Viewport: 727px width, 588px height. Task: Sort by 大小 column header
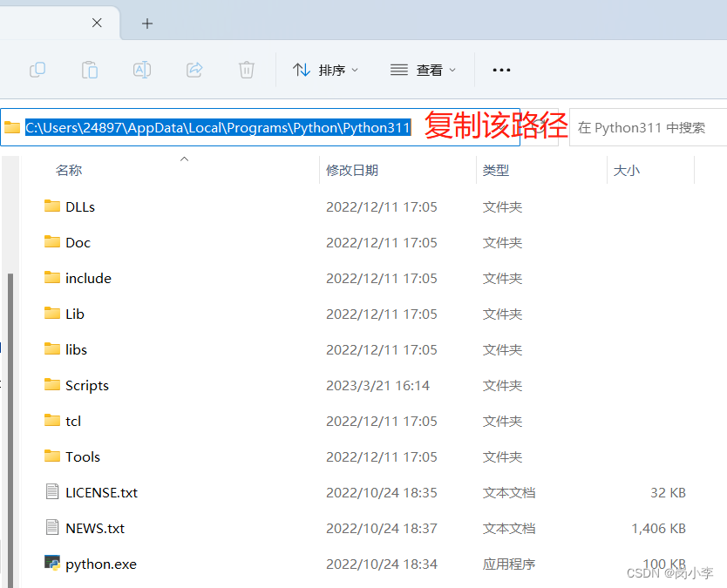(x=627, y=171)
